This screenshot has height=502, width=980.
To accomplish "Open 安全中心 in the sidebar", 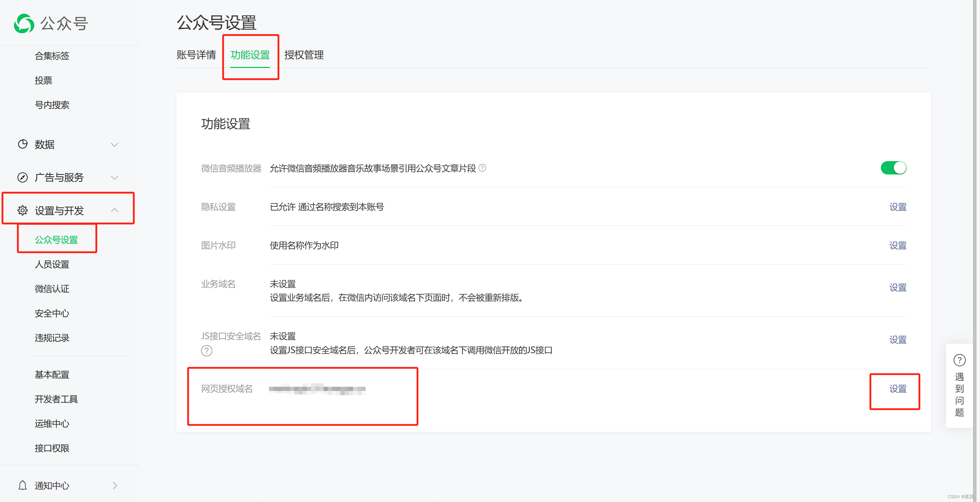I will coord(52,314).
